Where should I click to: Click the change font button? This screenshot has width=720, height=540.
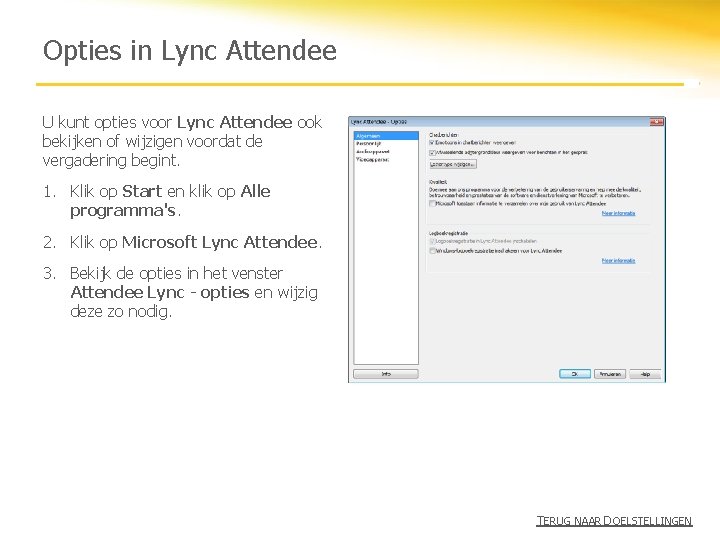[x=453, y=164]
